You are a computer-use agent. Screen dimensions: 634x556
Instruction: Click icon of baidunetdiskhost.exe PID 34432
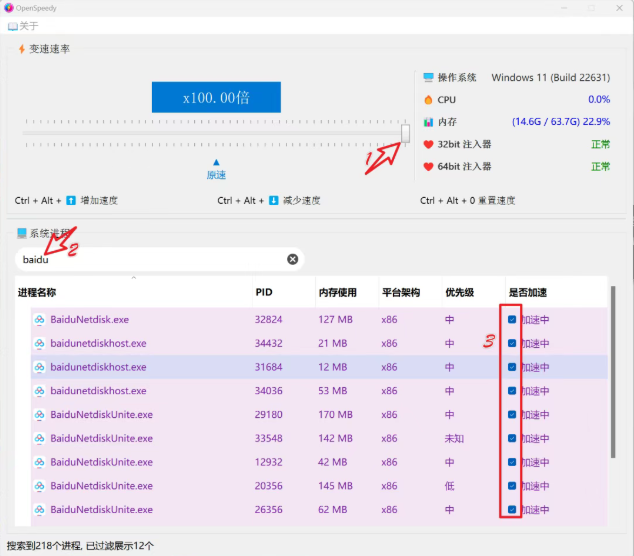[x=39, y=343]
